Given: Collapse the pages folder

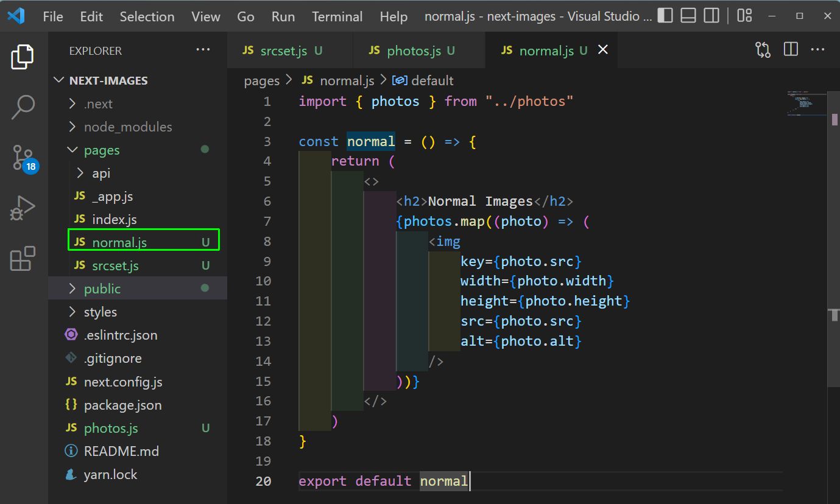Looking at the screenshot, I should coord(72,150).
